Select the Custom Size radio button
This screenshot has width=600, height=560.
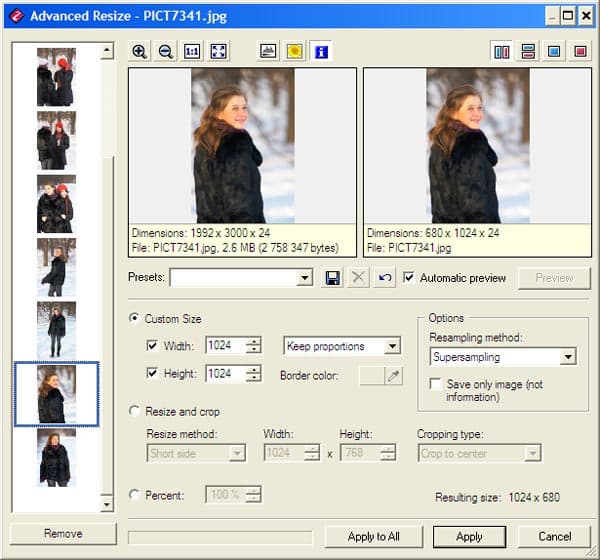[134, 318]
